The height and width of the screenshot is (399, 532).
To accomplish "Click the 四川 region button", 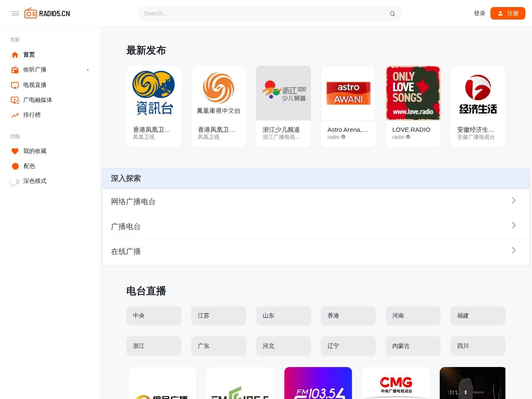I will tap(478, 346).
